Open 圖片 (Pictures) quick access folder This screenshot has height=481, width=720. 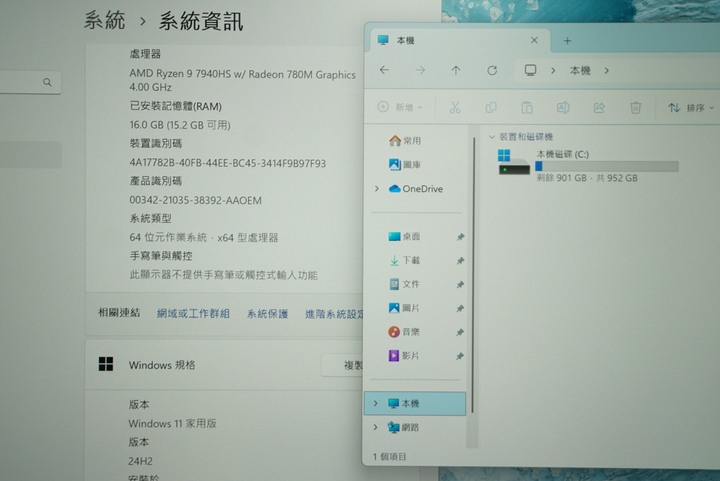(404, 308)
